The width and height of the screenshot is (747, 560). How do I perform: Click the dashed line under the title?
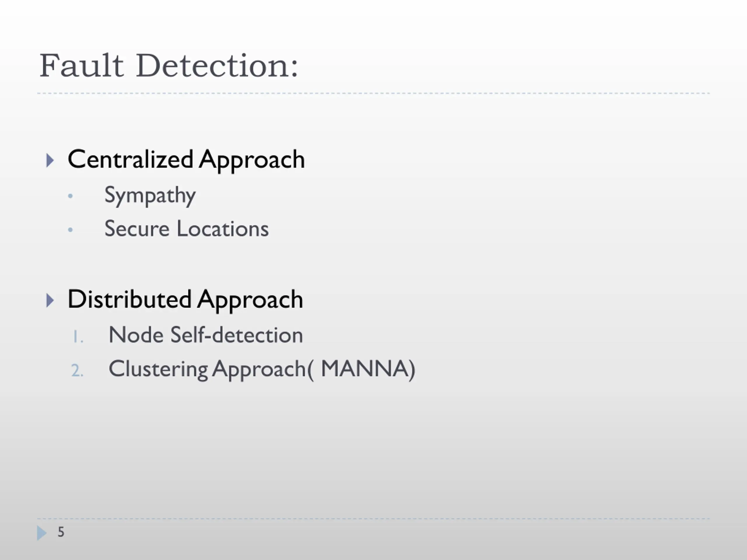373,93
